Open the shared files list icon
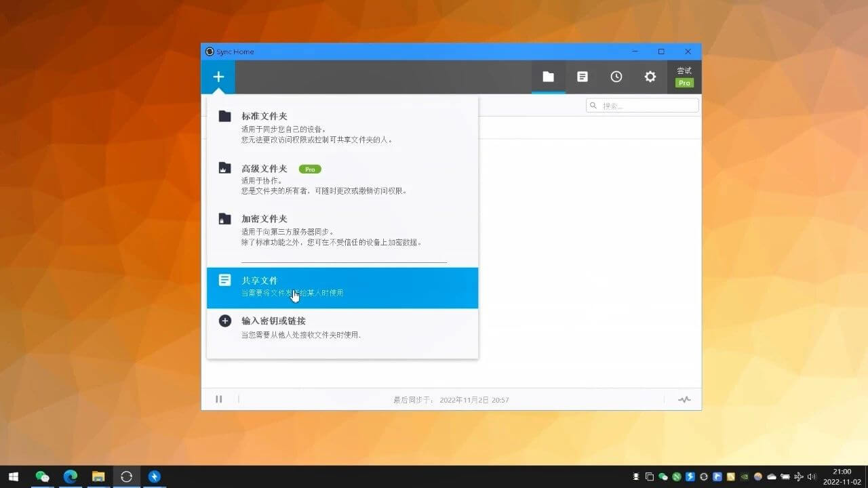 [582, 77]
